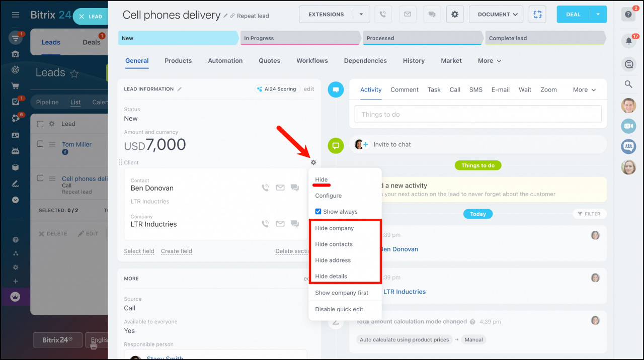This screenshot has height=360, width=644.
Task: Open Tom Miller lead link
Action: coord(76,144)
